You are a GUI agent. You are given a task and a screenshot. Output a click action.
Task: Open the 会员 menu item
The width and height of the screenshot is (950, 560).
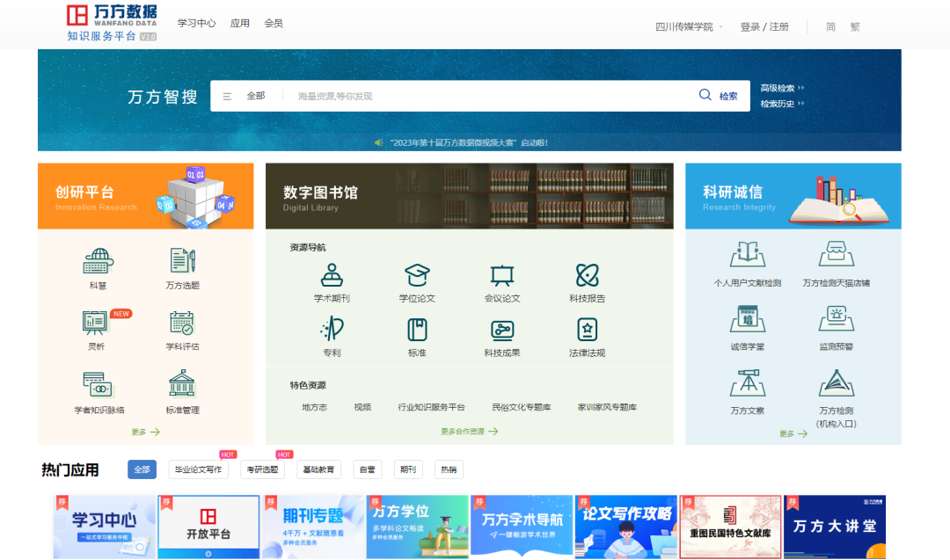point(274,24)
